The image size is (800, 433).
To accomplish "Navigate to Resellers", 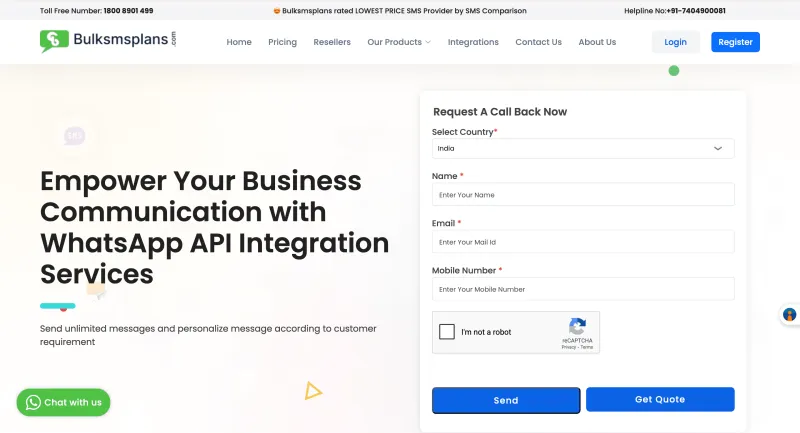I will (332, 42).
